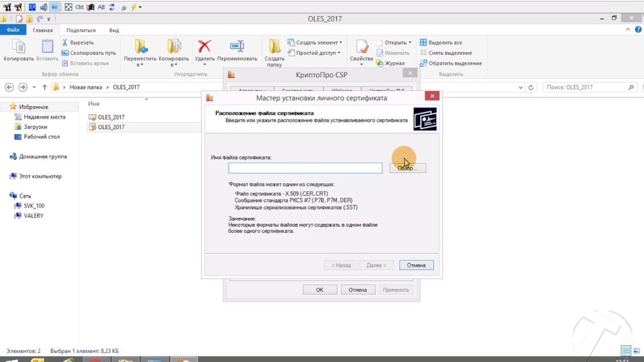Select Рабочий стол in the navigation pane

pos(42,137)
